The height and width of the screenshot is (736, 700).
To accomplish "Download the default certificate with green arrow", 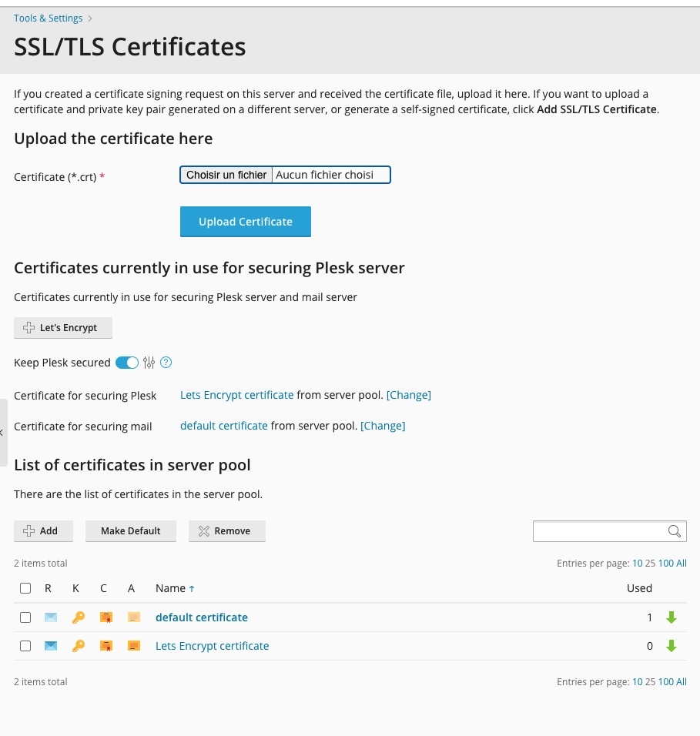I will click(x=671, y=617).
